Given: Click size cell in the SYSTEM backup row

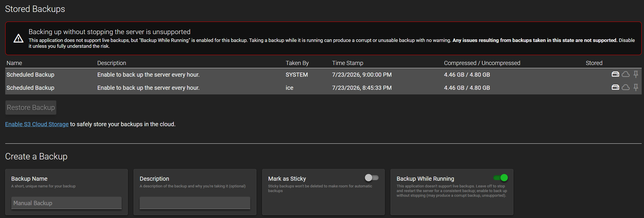Looking at the screenshot, I should click(x=467, y=75).
